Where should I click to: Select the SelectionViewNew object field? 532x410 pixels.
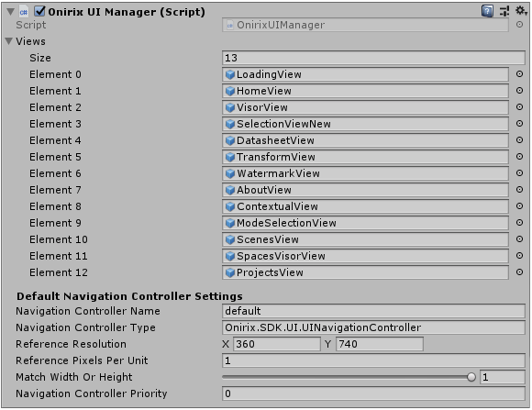(365, 124)
